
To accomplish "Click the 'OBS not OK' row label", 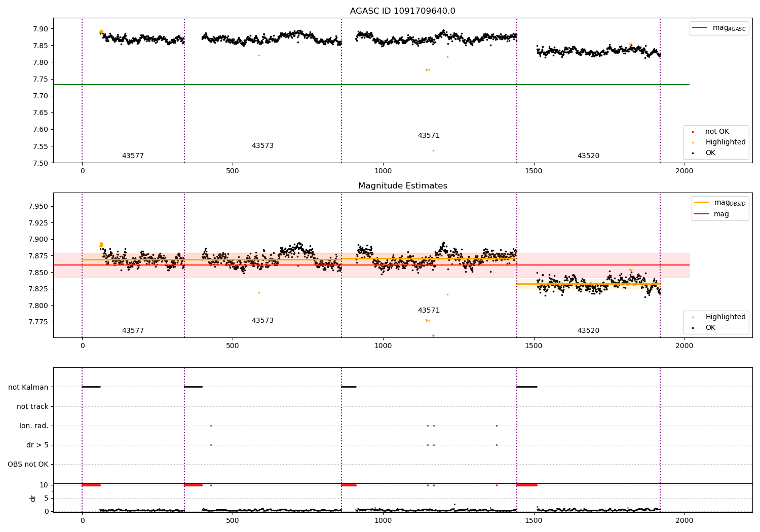I will pos(28,464).
